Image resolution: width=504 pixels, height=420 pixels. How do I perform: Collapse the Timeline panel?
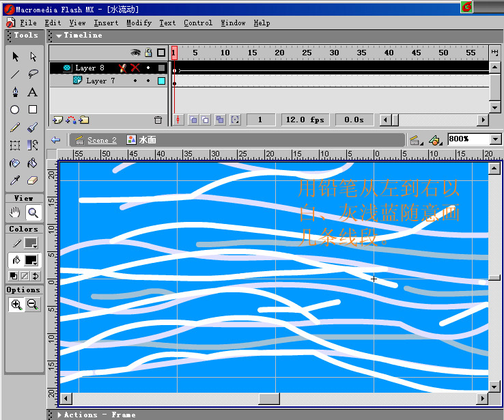coord(59,36)
